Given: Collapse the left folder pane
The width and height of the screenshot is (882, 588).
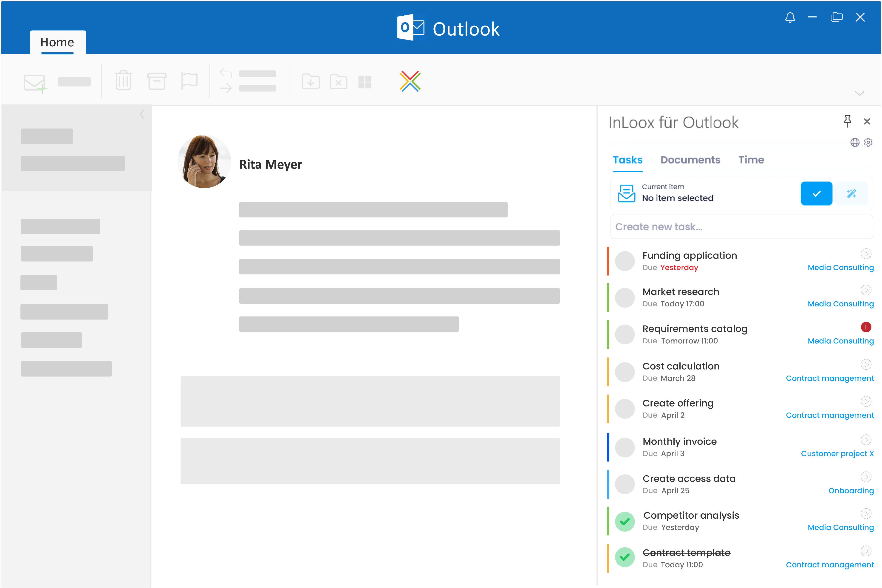Looking at the screenshot, I should [x=142, y=114].
